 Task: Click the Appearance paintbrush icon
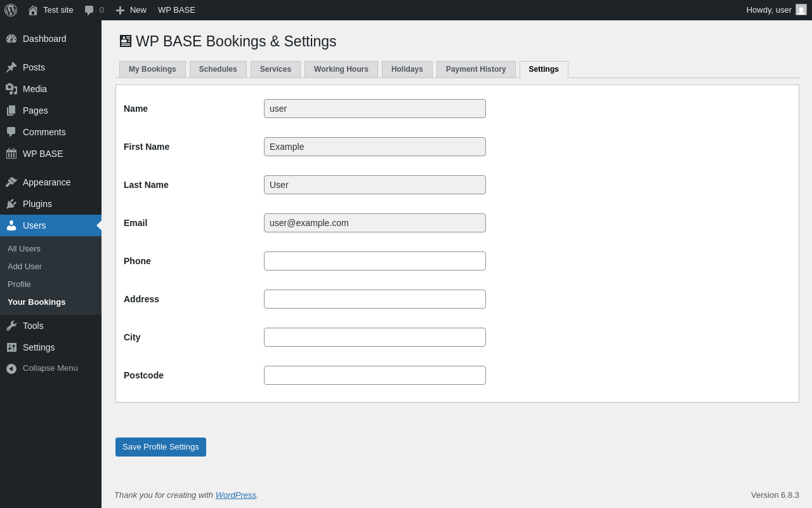click(11, 182)
